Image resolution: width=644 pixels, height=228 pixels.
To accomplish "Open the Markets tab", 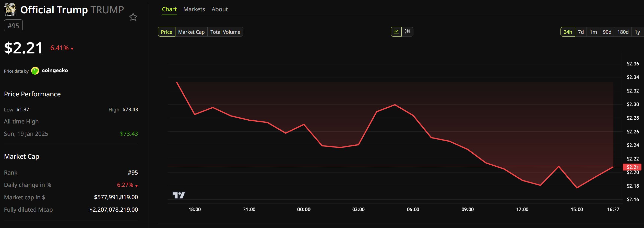I will [x=194, y=9].
